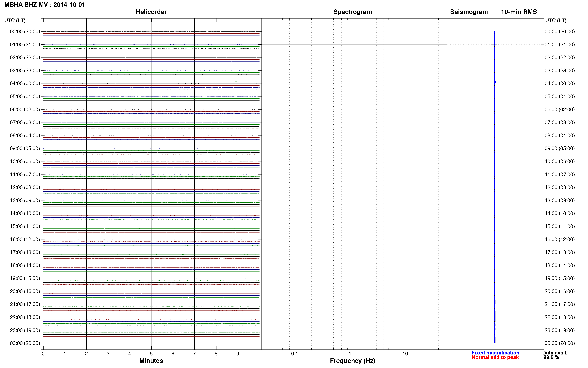Click left axis label '09:00 (05:00)'
Screen dimensions: 588x368
(25, 148)
